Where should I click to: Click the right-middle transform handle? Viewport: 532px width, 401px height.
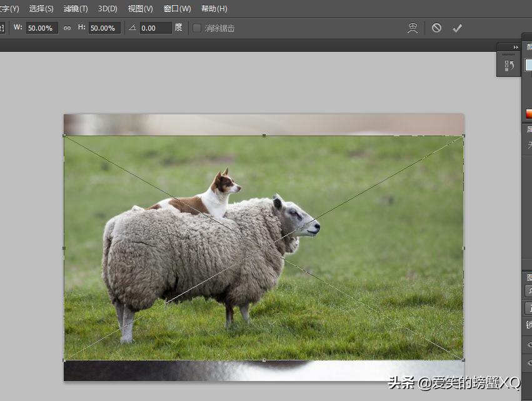tap(463, 248)
